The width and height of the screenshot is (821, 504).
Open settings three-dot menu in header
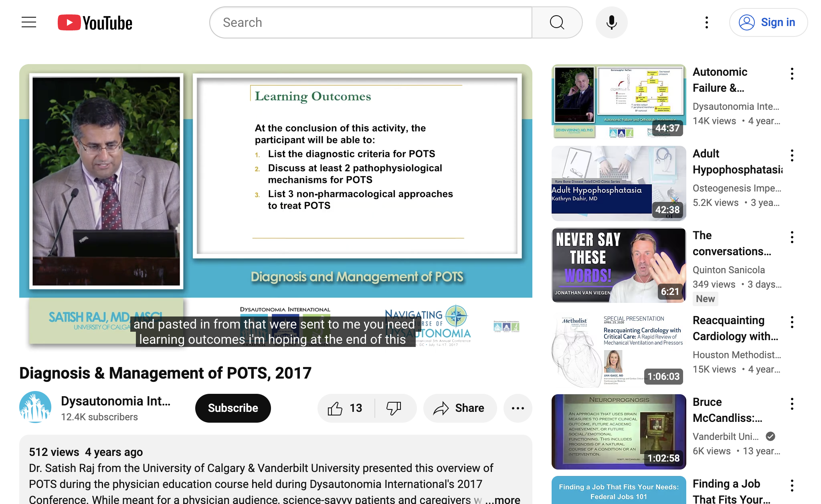click(x=706, y=22)
